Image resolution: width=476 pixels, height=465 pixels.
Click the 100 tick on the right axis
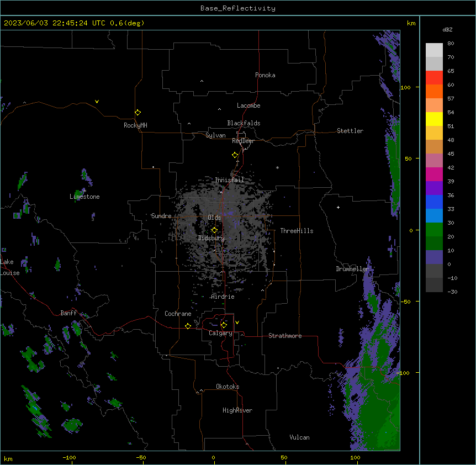click(405, 87)
